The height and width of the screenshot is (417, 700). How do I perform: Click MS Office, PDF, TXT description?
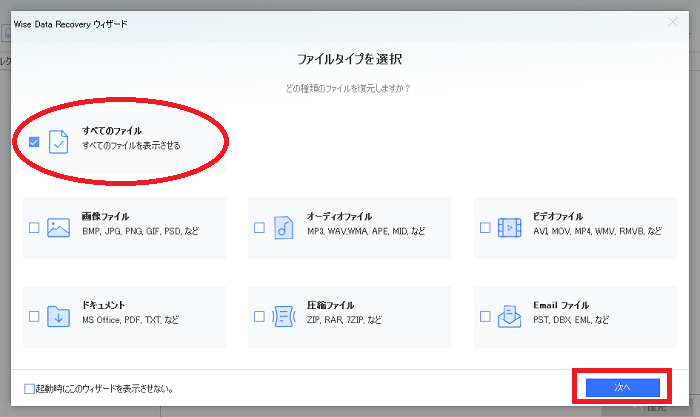pos(130,320)
